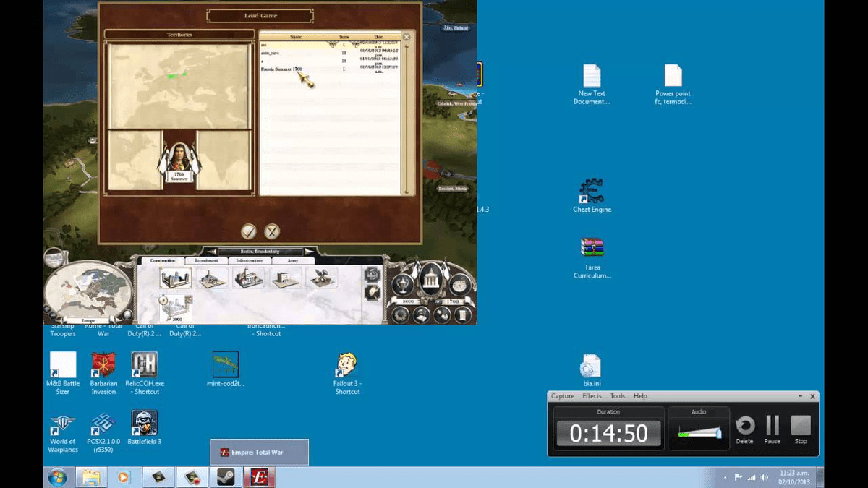This screenshot has height=488, width=868.
Task: Open Steam from the taskbar
Action: click(221, 477)
